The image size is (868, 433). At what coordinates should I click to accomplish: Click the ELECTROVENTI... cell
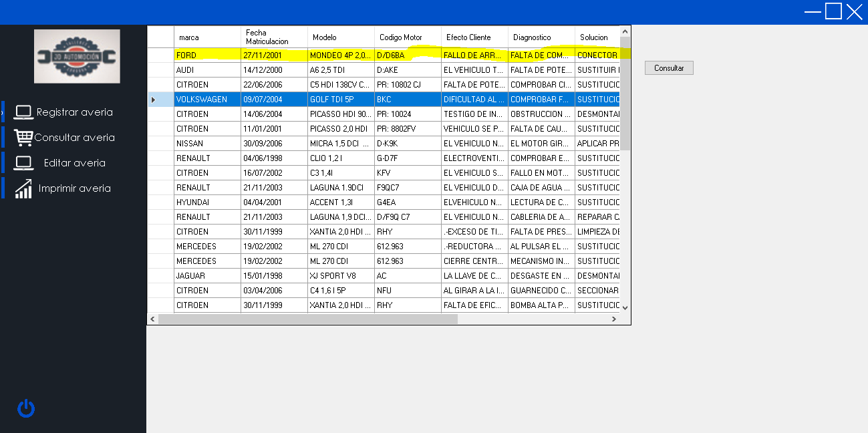(474, 158)
